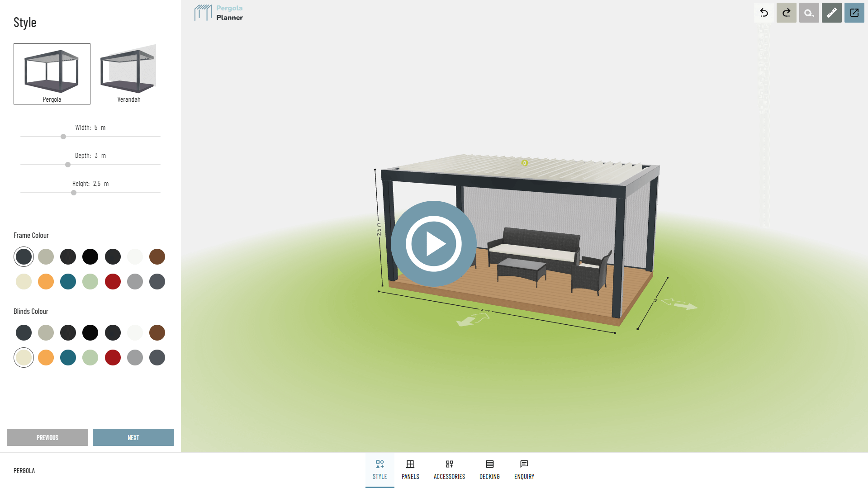Set blinds colour to cream
The image size is (868, 488).
pos(24,358)
